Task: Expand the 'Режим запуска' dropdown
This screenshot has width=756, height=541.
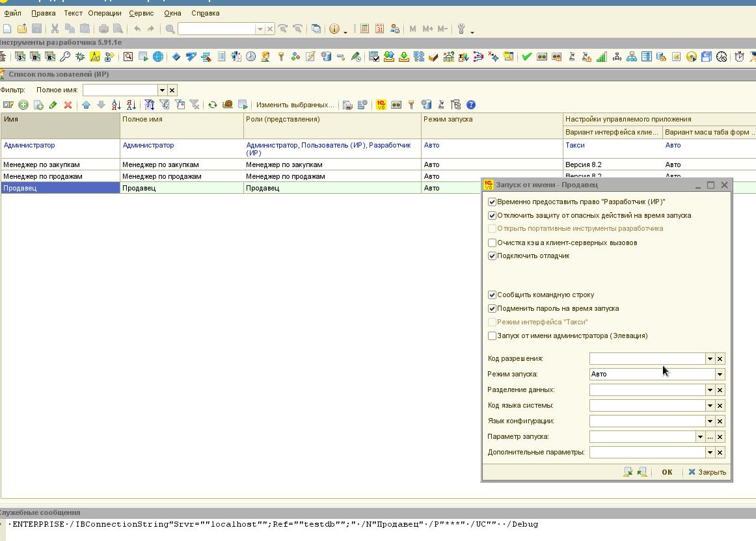Action: click(720, 375)
